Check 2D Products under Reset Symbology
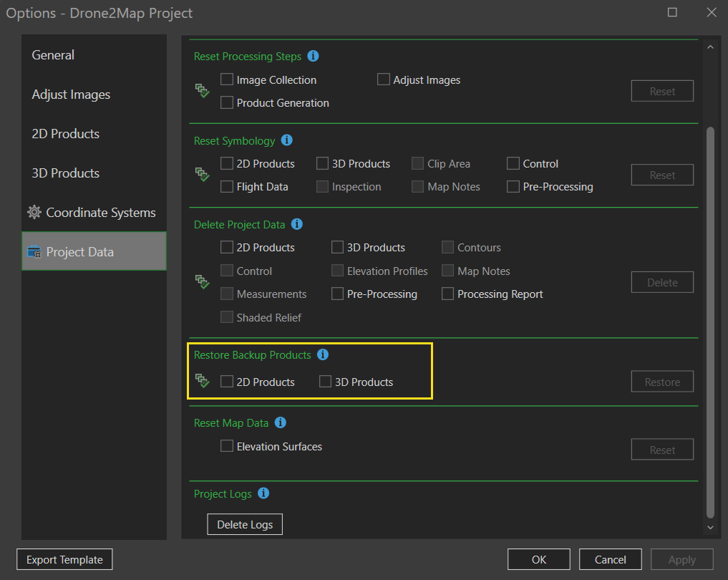Viewport: 728px width, 580px height. 227,163
